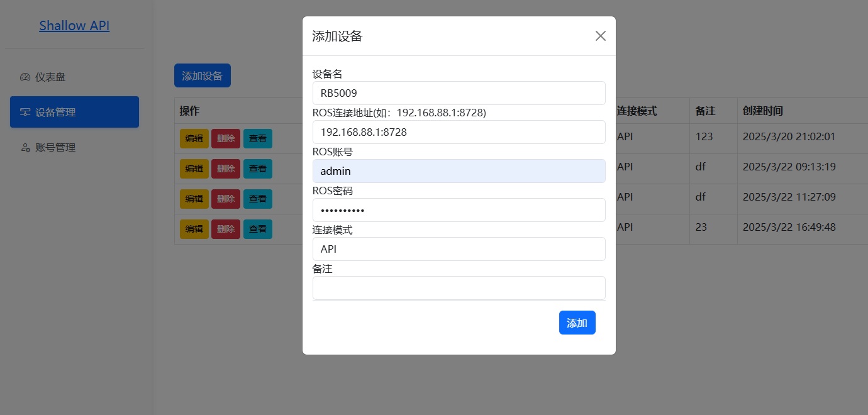The height and width of the screenshot is (415, 868).
Task: Click the 添加设备 dialog title
Action: (x=338, y=36)
